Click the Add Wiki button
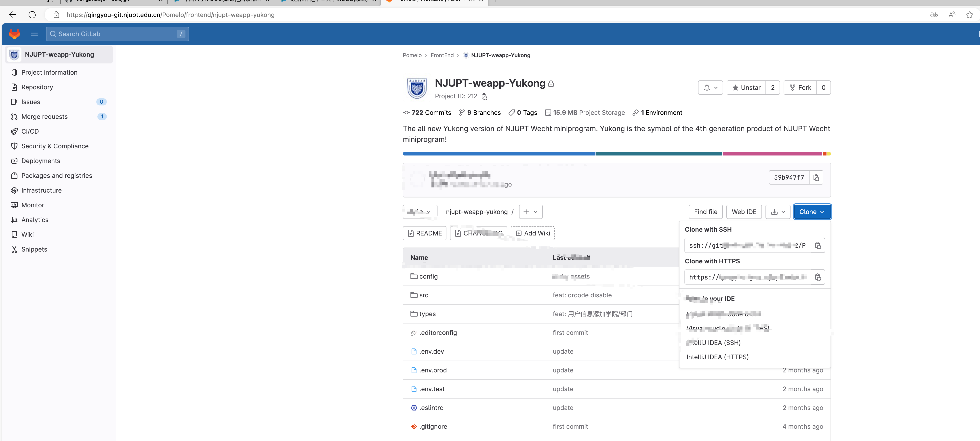 point(533,233)
